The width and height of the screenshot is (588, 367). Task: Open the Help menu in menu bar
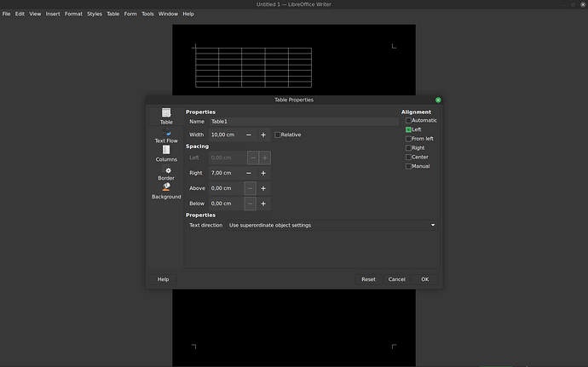pyautogui.click(x=188, y=14)
